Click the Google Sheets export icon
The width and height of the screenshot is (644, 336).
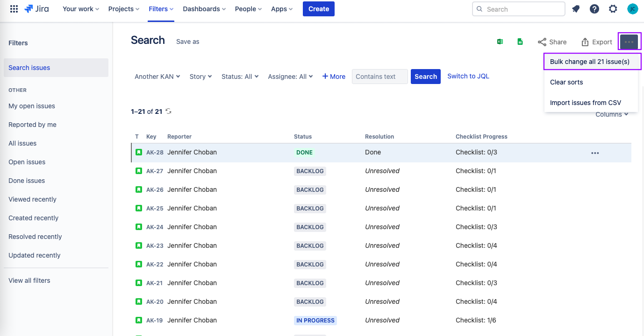[520, 42]
